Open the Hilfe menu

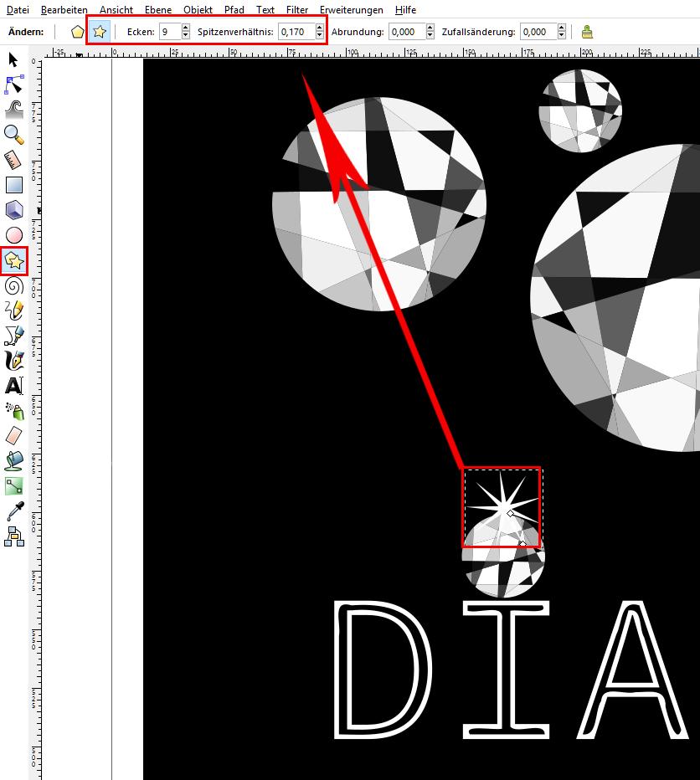pos(405,9)
